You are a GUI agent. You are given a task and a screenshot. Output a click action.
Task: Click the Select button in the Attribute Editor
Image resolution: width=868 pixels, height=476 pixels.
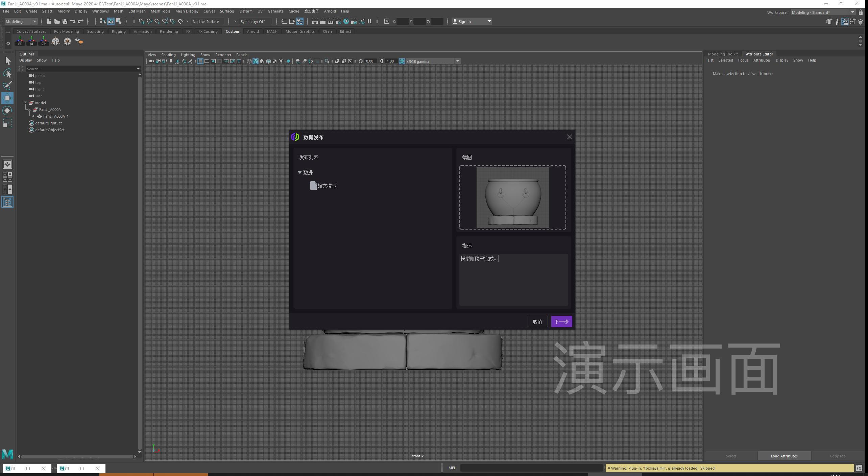click(731, 456)
